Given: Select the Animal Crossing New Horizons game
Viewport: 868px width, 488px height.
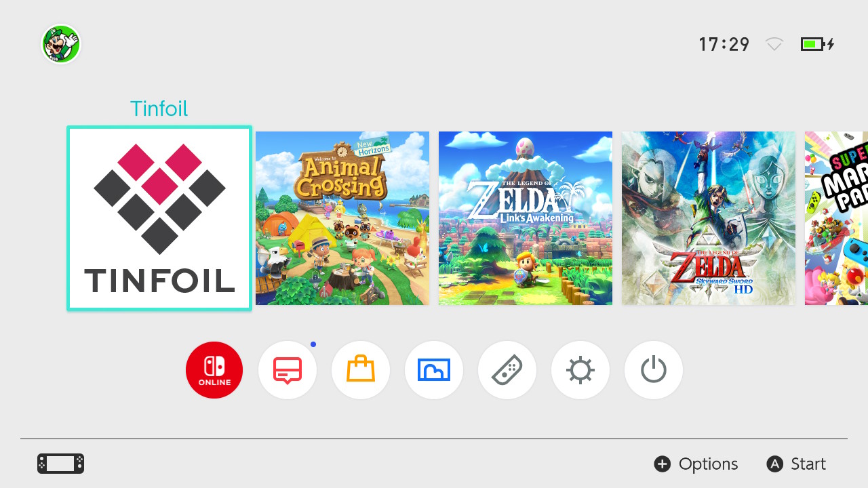Looking at the screenshot, I should coord(342,218).
